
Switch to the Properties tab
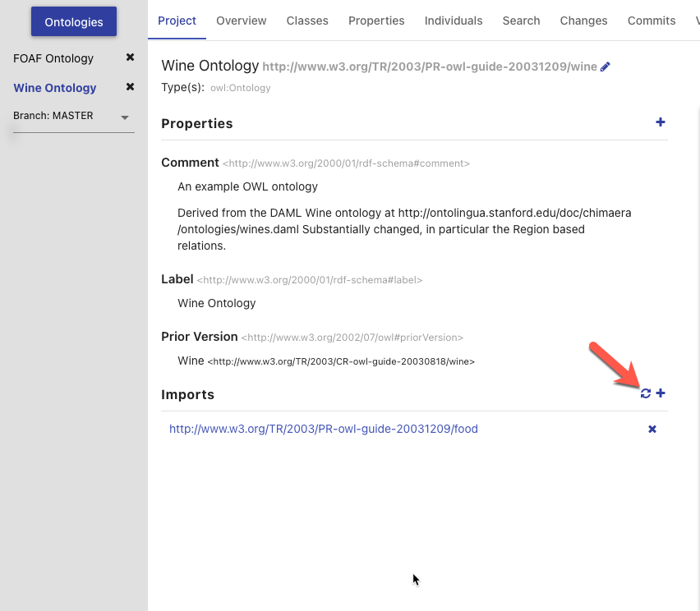376,21
